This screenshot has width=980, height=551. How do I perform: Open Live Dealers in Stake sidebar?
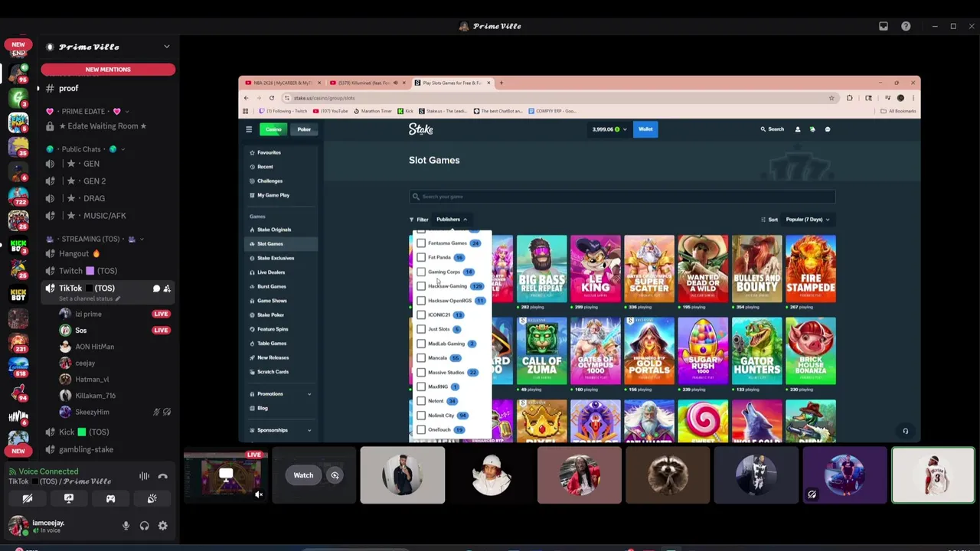click(x=280, y=272)
